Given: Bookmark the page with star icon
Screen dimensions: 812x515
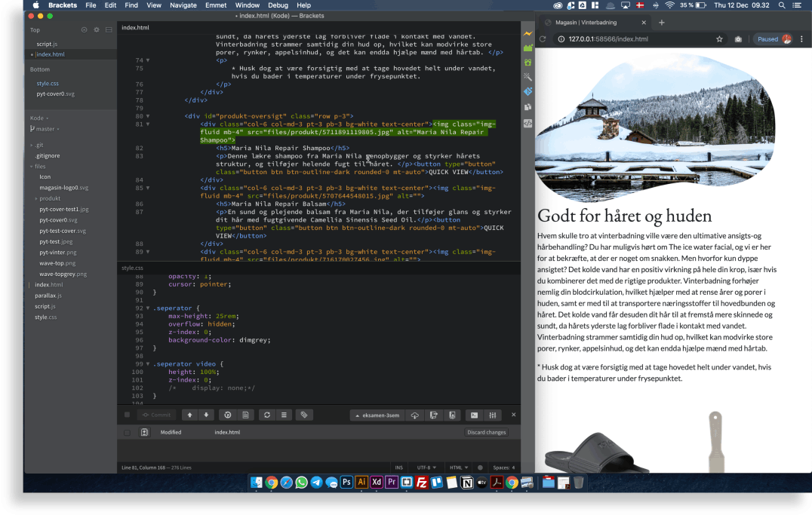Looking at the screenshot, I should pos(719,38).
